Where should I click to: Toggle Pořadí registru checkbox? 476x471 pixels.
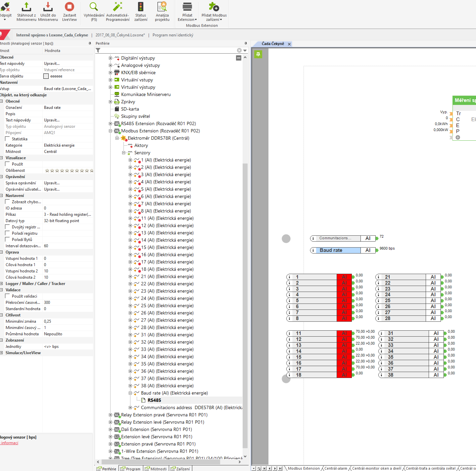pyautogui.click(x=8, y=233)
